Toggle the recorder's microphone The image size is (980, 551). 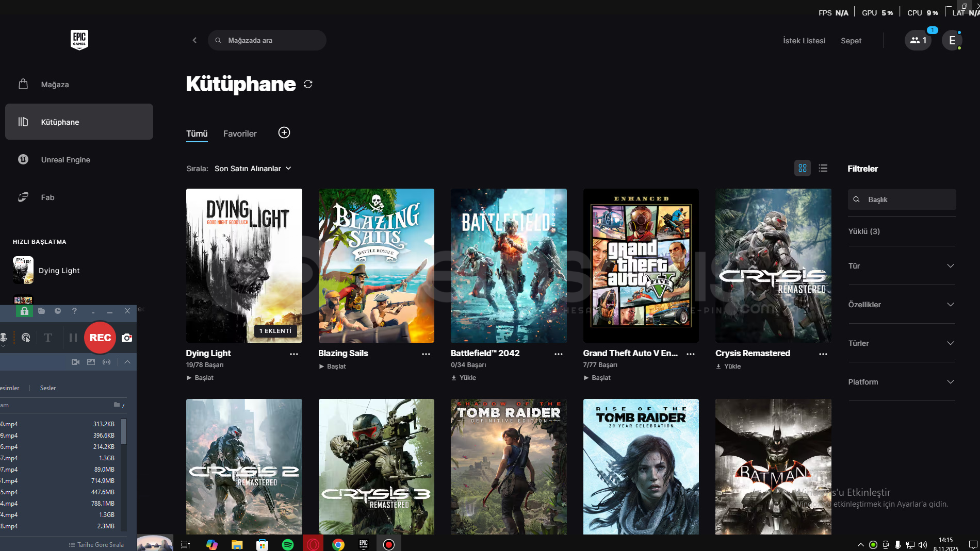(3, 338)
